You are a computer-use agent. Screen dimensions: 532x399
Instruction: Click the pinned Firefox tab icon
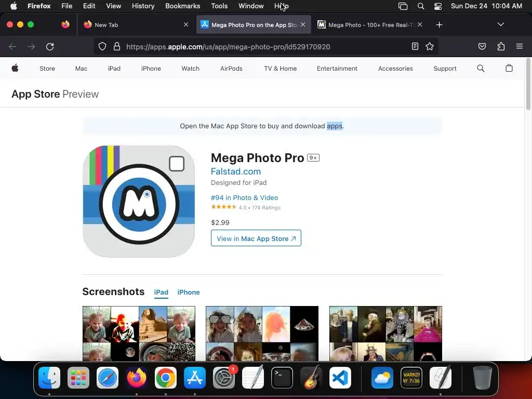65,24
